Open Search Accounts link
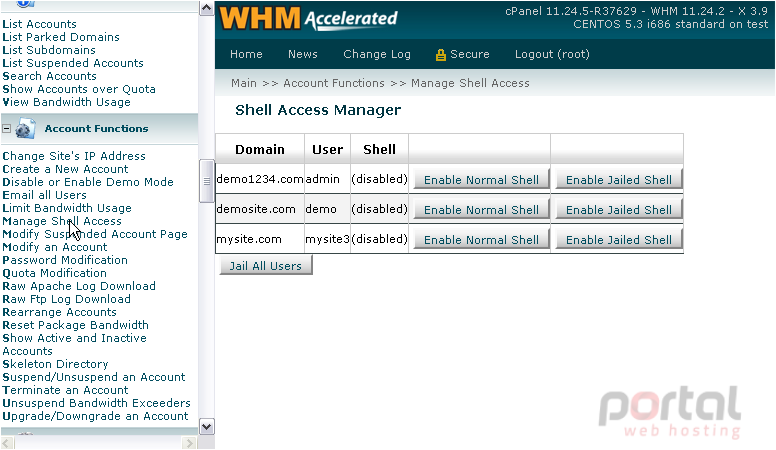Viewport: 776px width, 450px height. pyautogui.click(x=49, y=76)
